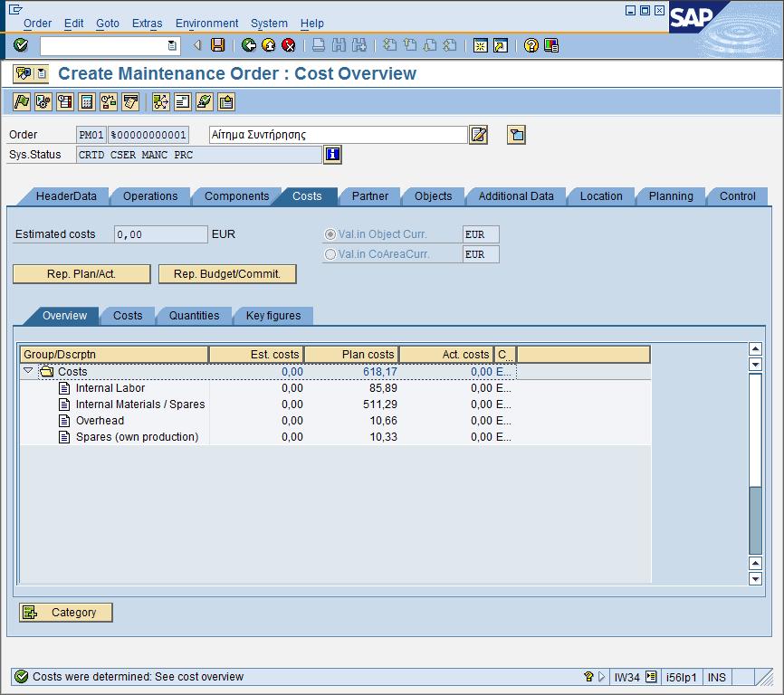Click the order description input field

pos(338,135)
